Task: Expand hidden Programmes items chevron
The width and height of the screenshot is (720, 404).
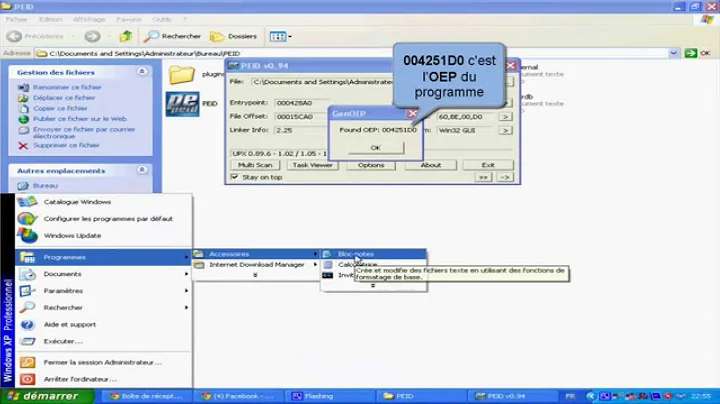Action: (255, 275)
